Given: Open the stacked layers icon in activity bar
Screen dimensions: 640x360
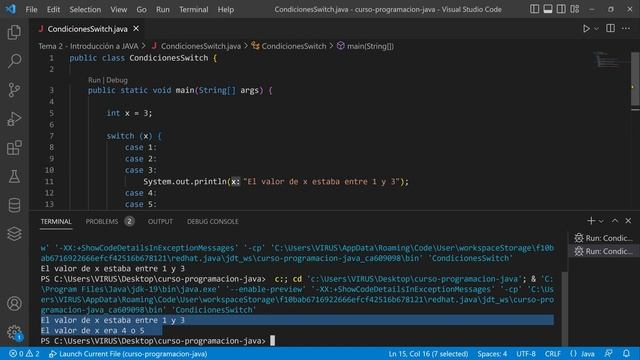Looking at the screenshot, I should pos(14,233).
